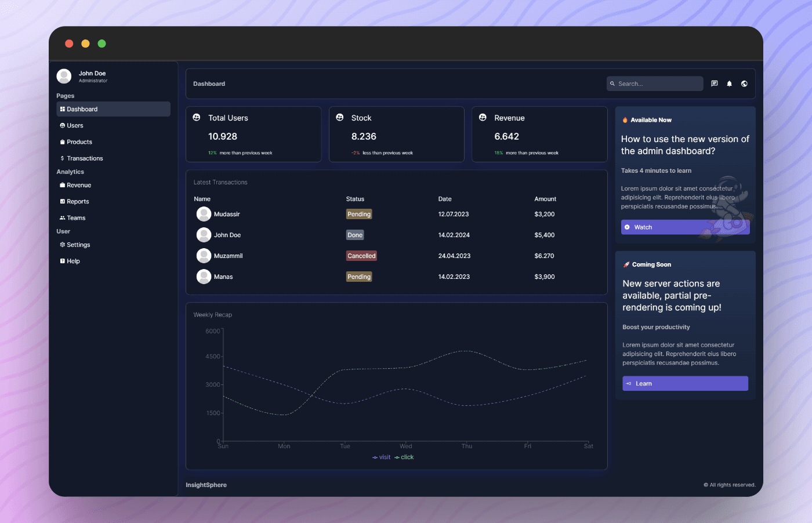Click Mudassir's avatar in transactions table
This screenshot has height=523, width=812.
point(204,214)
